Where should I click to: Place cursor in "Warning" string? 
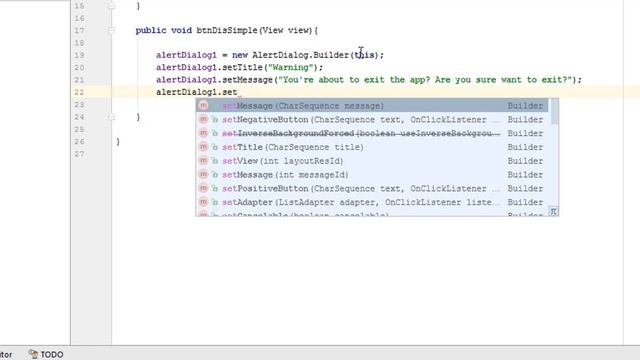290,67
